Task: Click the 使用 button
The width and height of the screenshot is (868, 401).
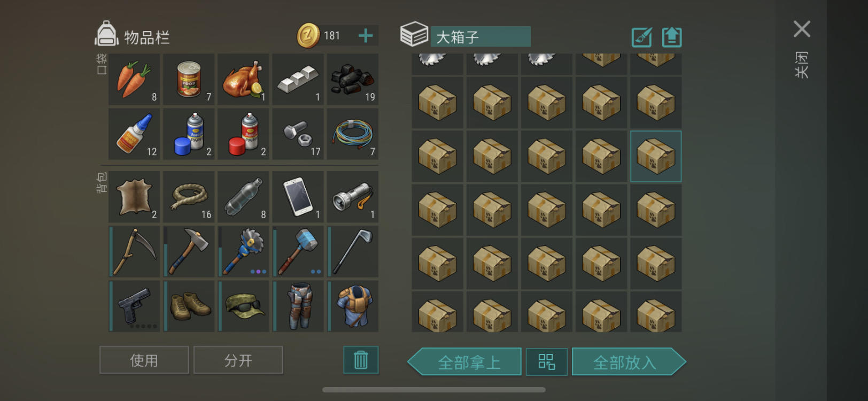Action: pyautogui.click(x=144, y=360)
